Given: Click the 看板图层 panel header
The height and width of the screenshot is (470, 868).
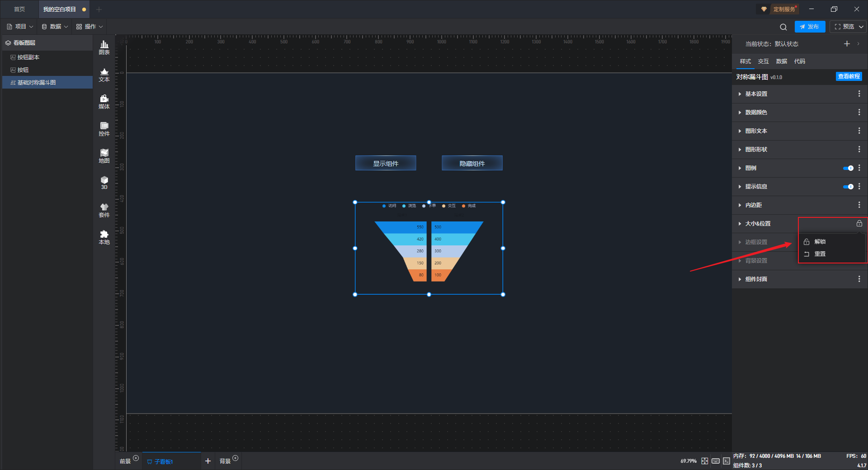Looking at the screenshot, I should click(47, 42).
